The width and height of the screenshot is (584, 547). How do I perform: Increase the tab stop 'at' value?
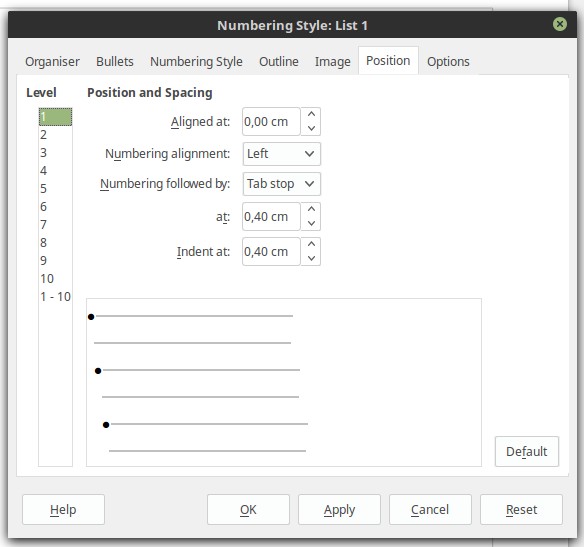[311, 209]
